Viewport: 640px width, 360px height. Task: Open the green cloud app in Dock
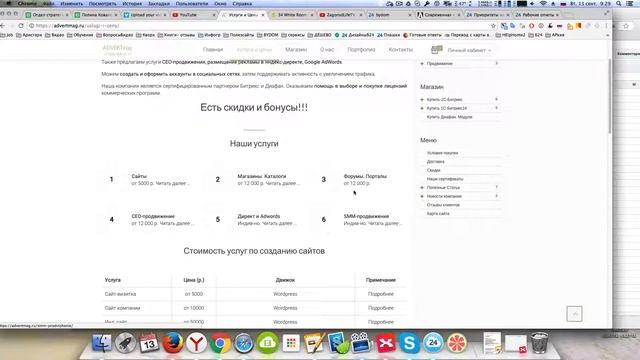click(267, 343)
